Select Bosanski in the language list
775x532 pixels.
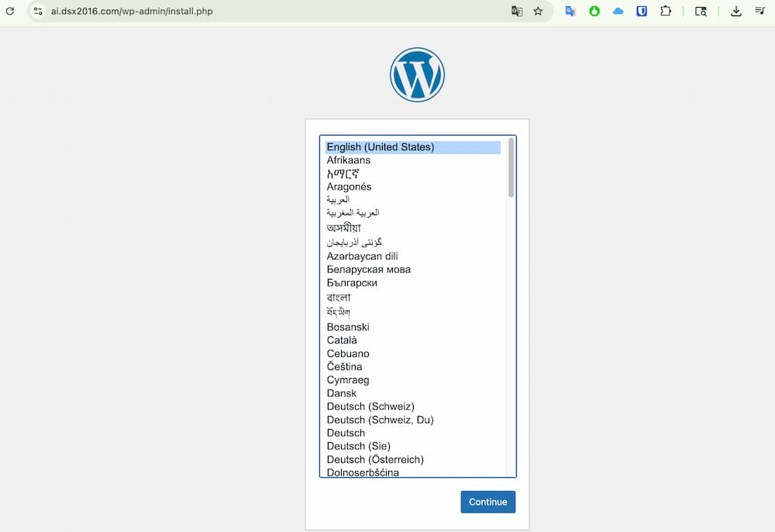[x=413, y=327]
